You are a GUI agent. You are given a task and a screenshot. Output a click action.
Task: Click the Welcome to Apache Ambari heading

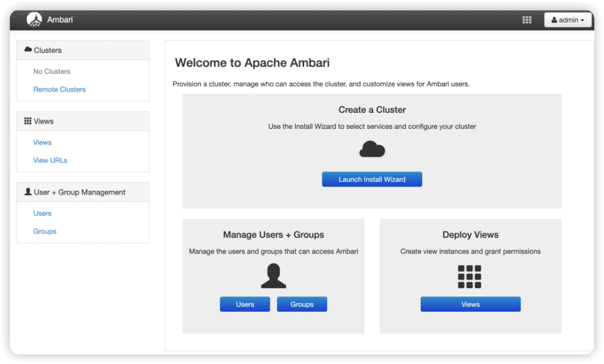coord(252,63)
